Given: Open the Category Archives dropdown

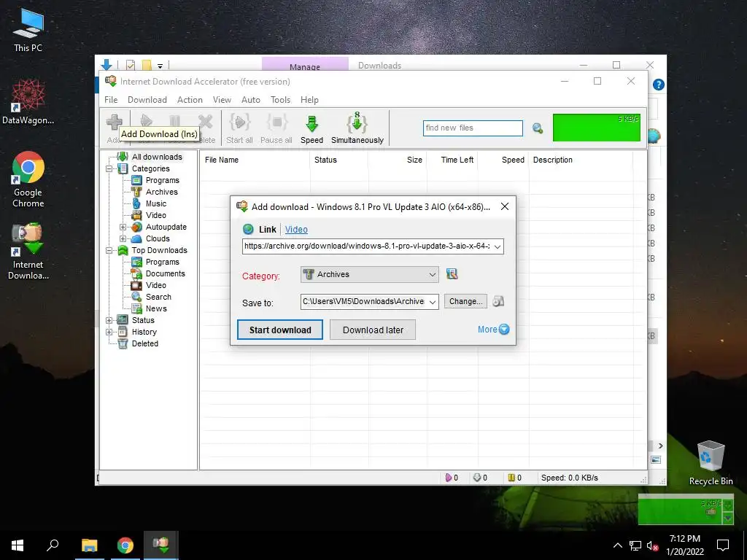Looking at the screenshot, I should (369, 274).
